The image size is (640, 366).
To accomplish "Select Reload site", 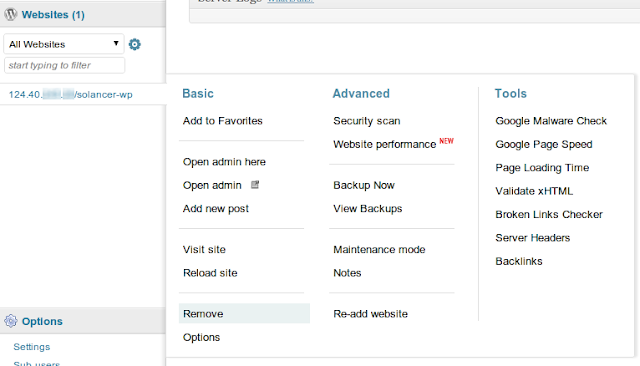I will (210, 273).
